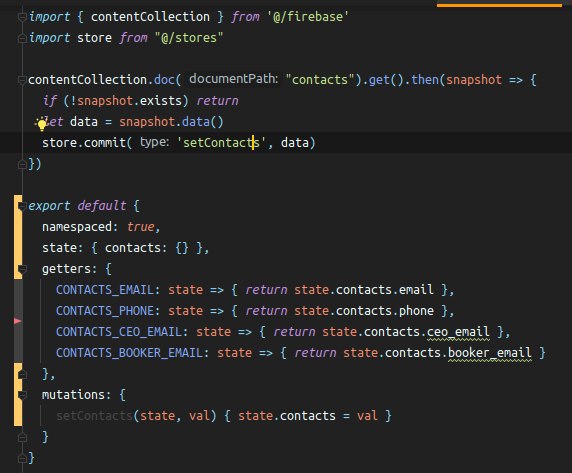572x473 pixels.
Task: Click the pink triangle marker in gutter
Action: pyautogui.click(x=18, y=321)
